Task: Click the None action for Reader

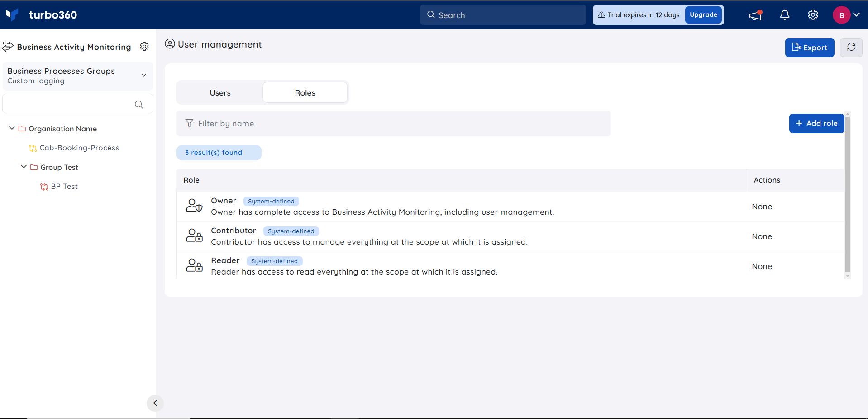Action: [762, 266]
